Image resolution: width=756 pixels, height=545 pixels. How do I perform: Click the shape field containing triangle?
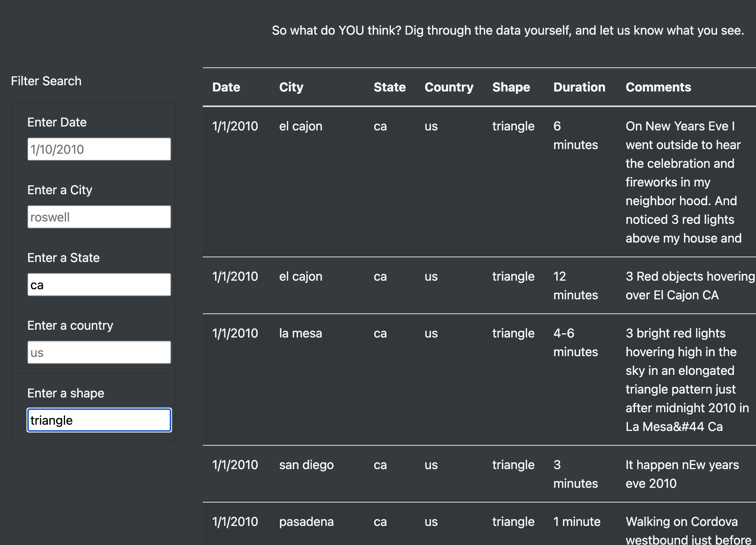pyautogui.click(x=99, y=420)
